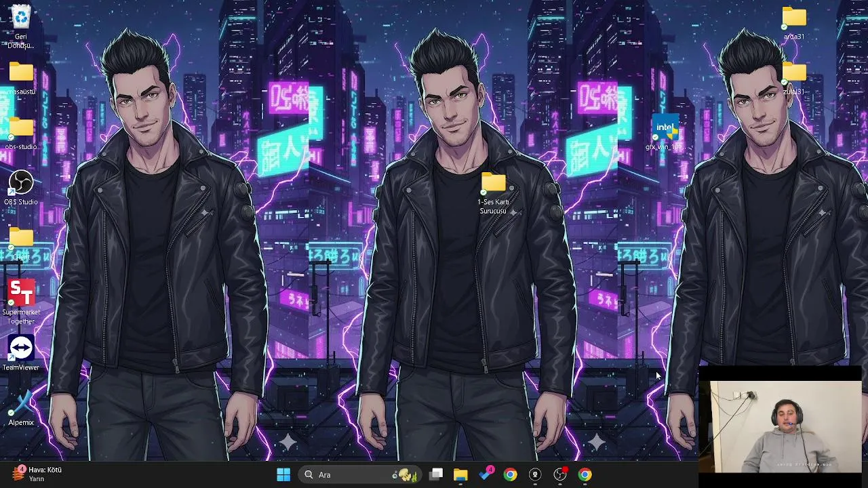Click the Ara search box in taskbar
Viewport: 868px width, 488px height.
pos(360,474)
